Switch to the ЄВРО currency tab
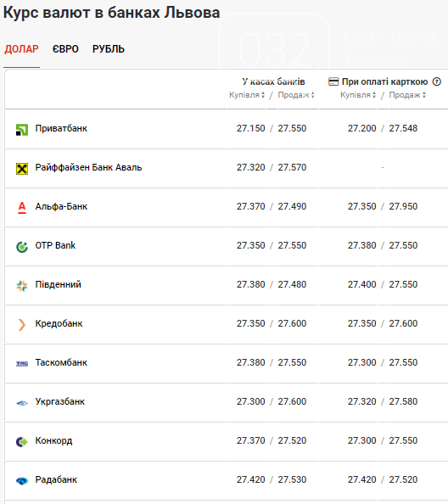 click(x=65, y=49)
